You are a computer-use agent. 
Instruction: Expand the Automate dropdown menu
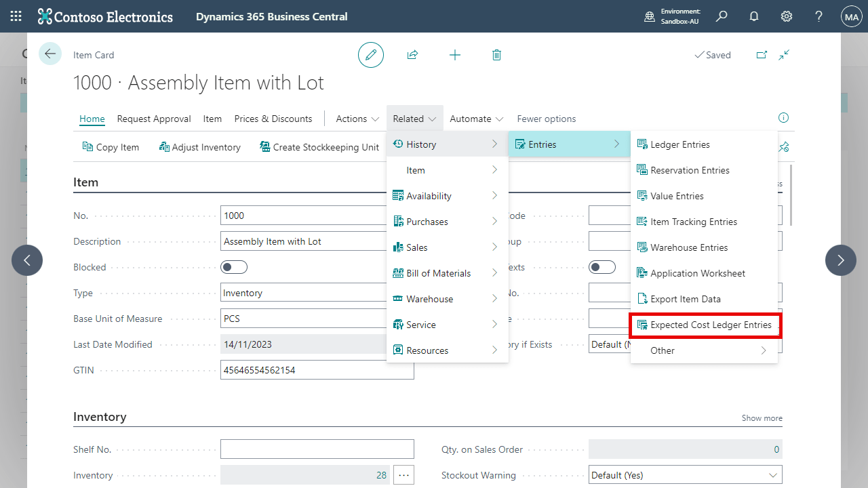(476, 119)
